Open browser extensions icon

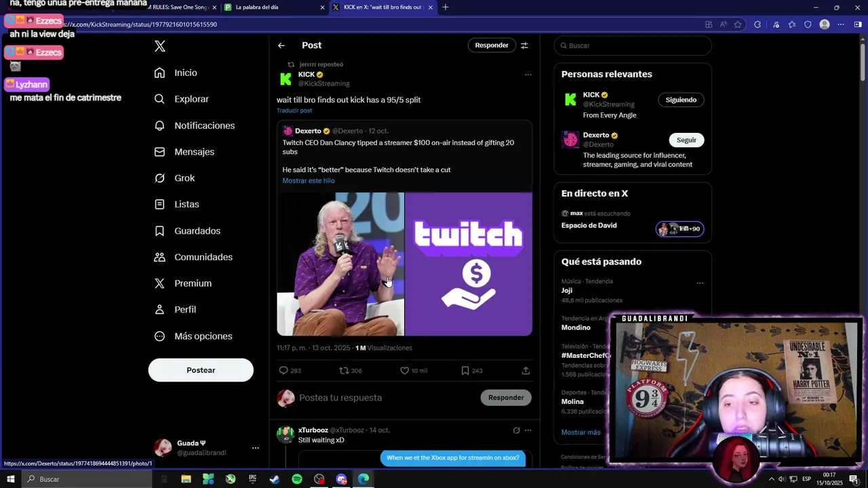[757, 24]
